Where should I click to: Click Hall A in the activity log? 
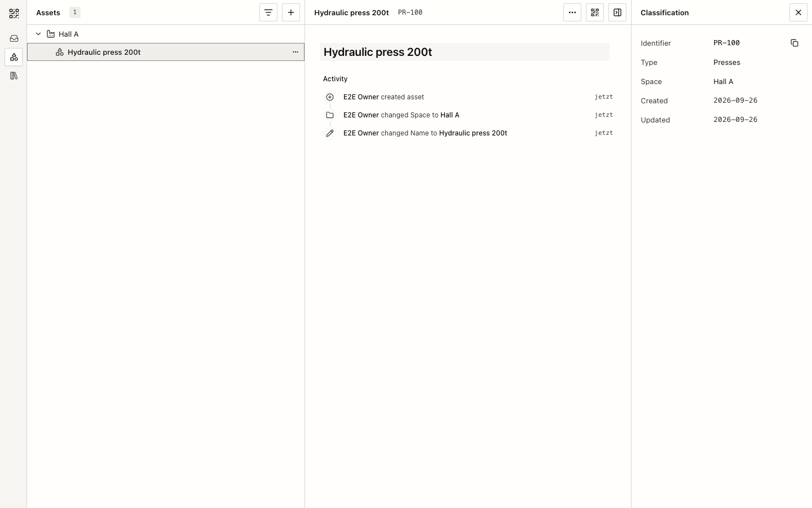tap(450, 115)
